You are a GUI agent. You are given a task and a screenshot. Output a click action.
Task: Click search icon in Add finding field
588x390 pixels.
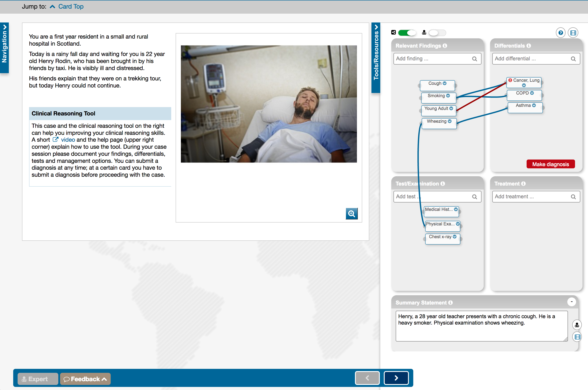(x=474, y=59)
